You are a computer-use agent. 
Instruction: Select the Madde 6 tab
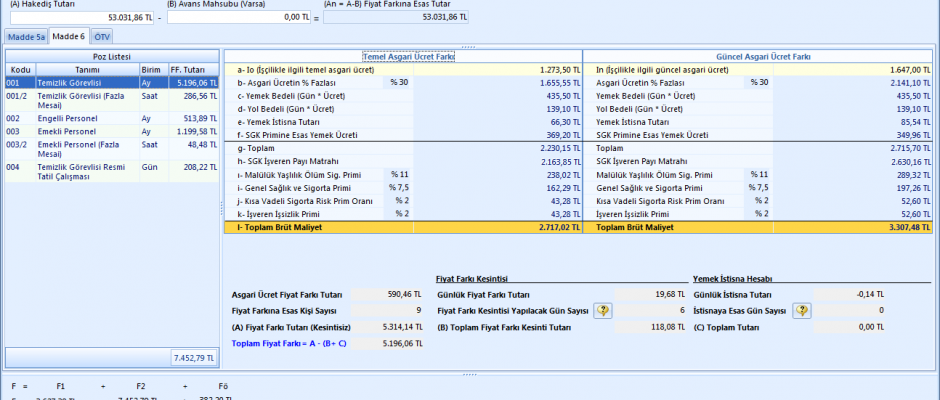(x=68, y=36)
